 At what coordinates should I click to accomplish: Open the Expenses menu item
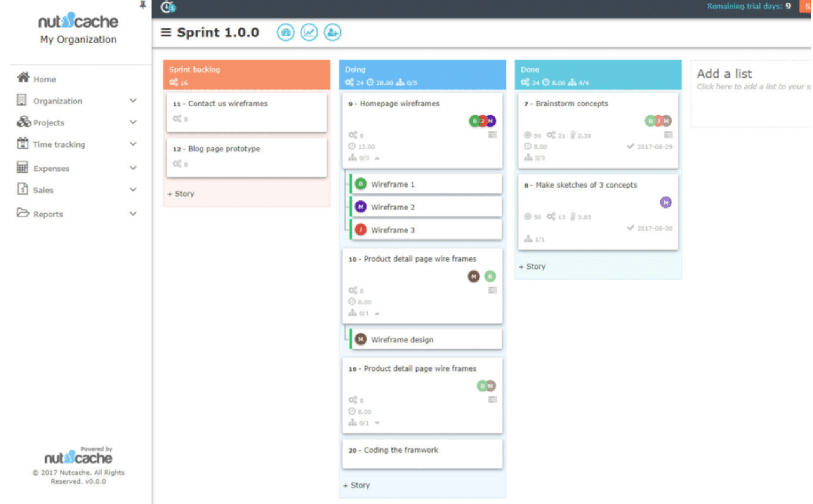(51, 168)
